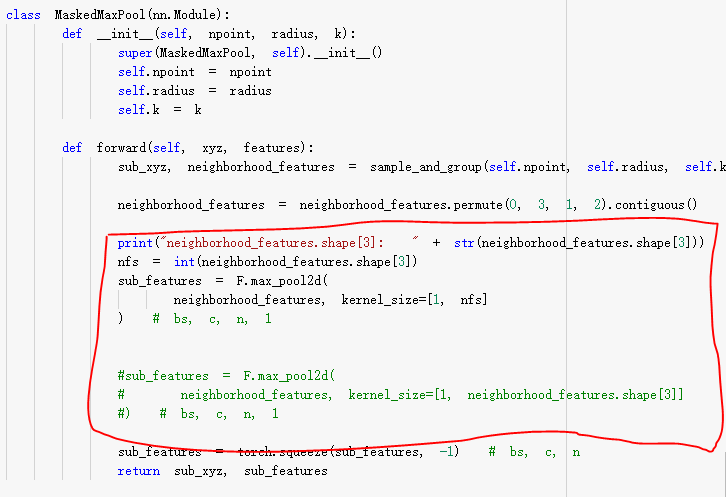Click the class name MaskedMaxPool in definition
The width and height of the screenshot is (726, 497).
(x=100, y=15)
